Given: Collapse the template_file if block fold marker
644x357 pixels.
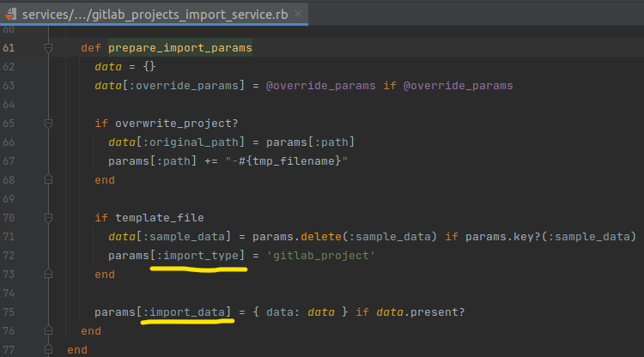Looking at the screenshot, I should pos(48,217).
